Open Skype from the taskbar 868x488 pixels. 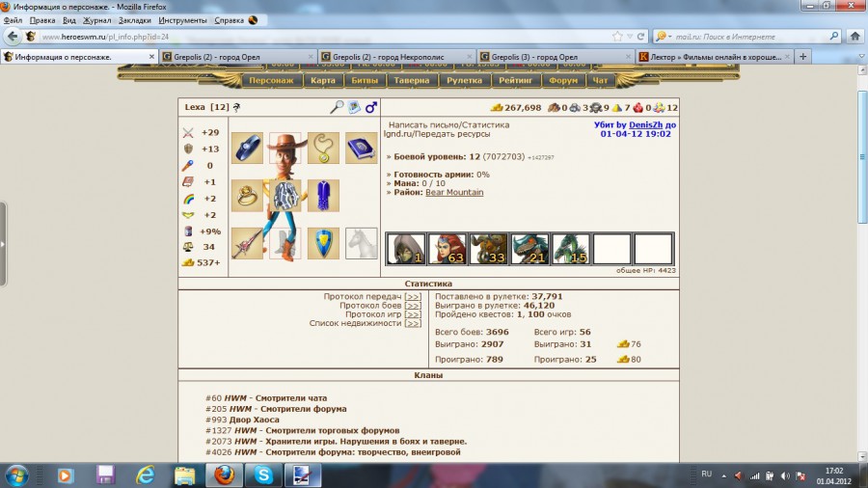point(263,474)
